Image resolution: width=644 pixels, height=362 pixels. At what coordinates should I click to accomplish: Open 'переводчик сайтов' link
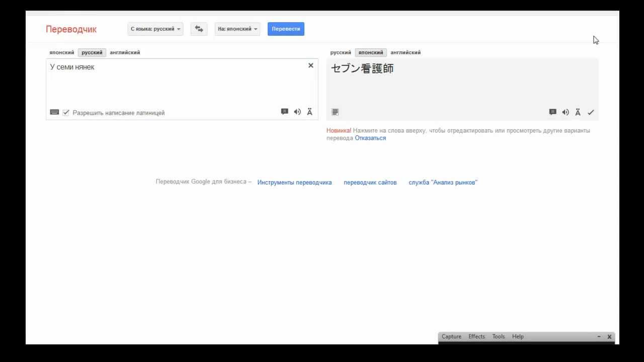coord(370,183)
